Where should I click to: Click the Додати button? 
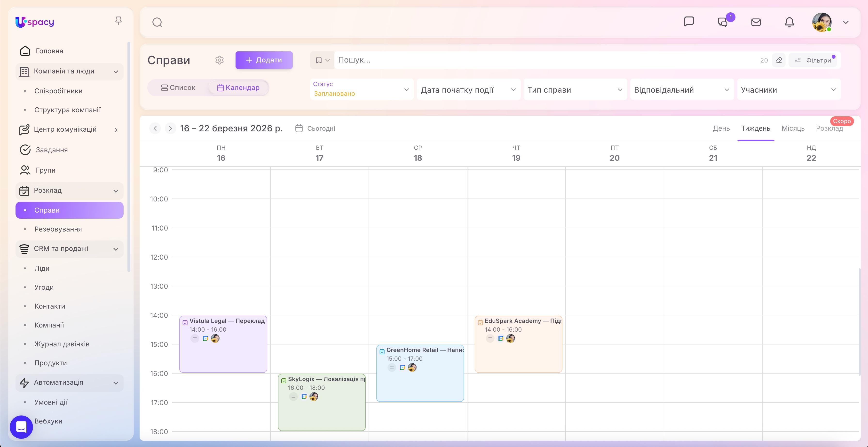(x=264, y=60)
